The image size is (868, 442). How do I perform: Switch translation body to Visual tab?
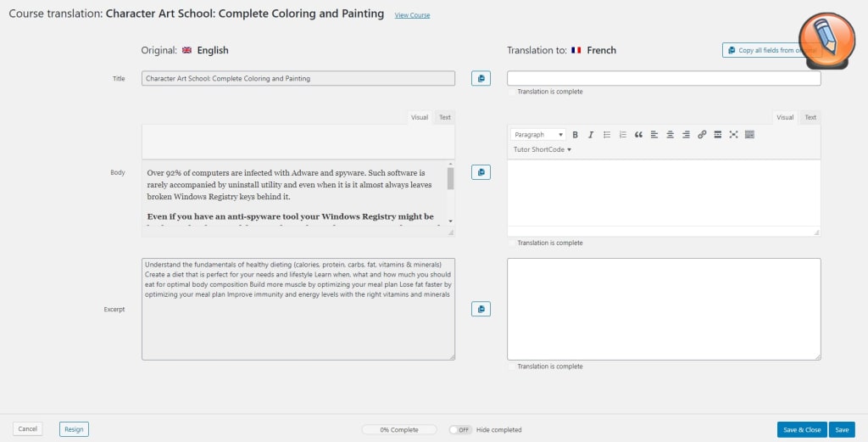785,117
